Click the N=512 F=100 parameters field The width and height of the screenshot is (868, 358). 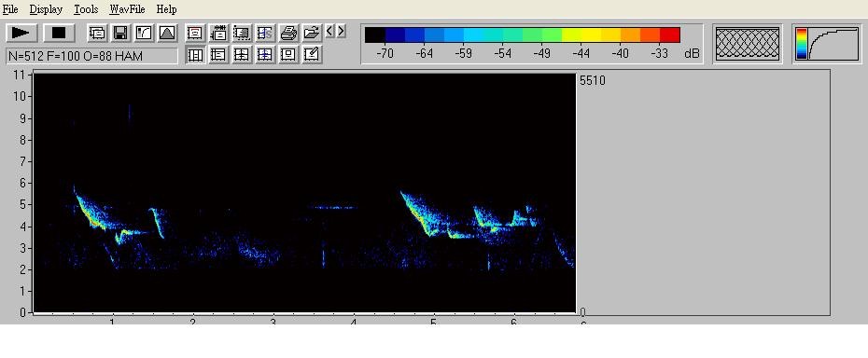[x=91, y=56]
